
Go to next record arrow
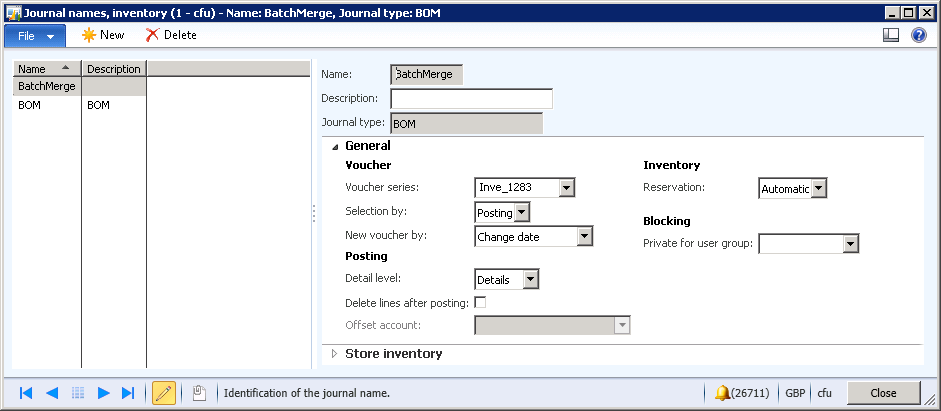click(103, 393)
